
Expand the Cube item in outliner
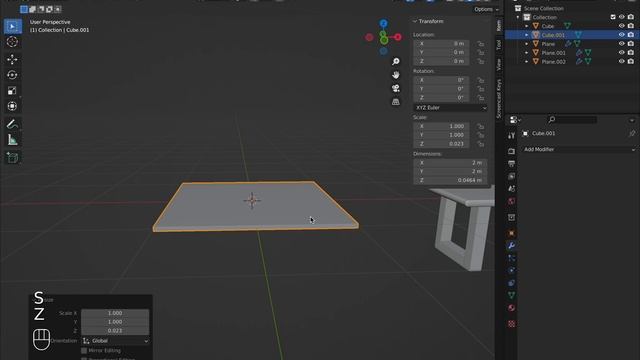pos(527,26)
